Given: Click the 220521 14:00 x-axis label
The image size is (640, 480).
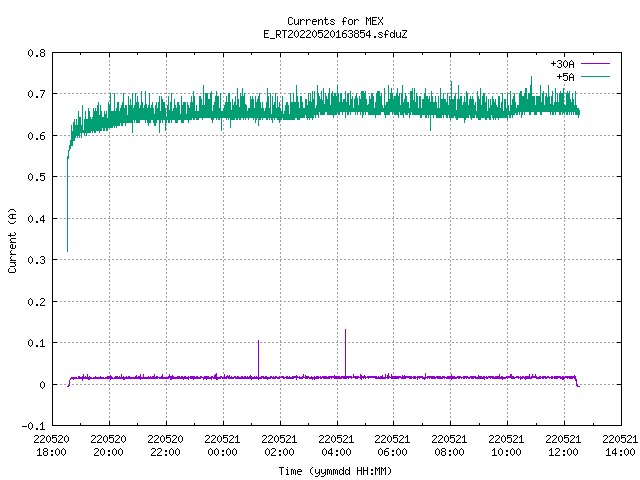Looking at the screenshot, I should click(x=620, y=446).
